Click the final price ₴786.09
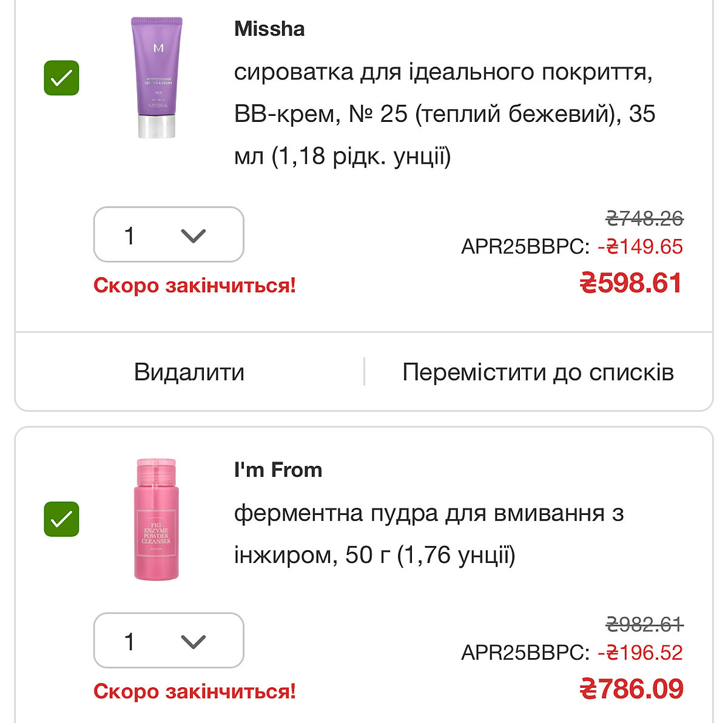 tap(631, 689)
